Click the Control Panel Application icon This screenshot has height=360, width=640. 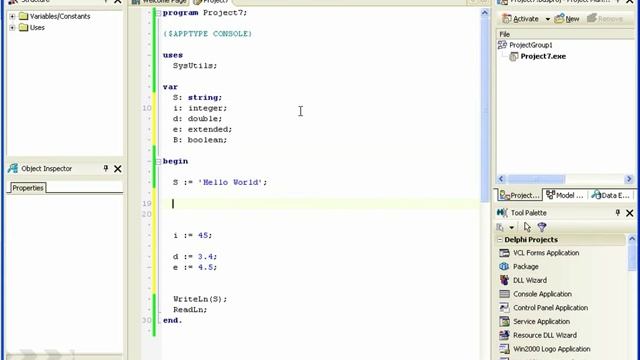(x=504, y=308)
